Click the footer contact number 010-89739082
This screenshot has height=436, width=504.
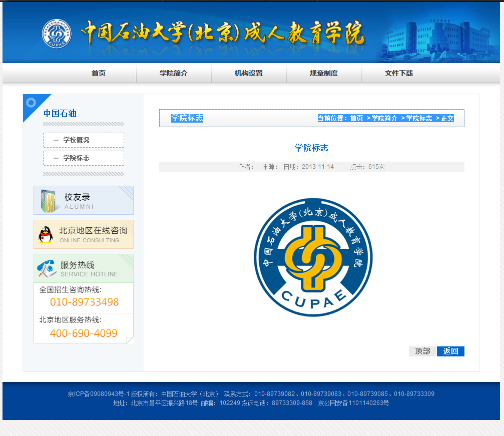click(x=274, y=394)
